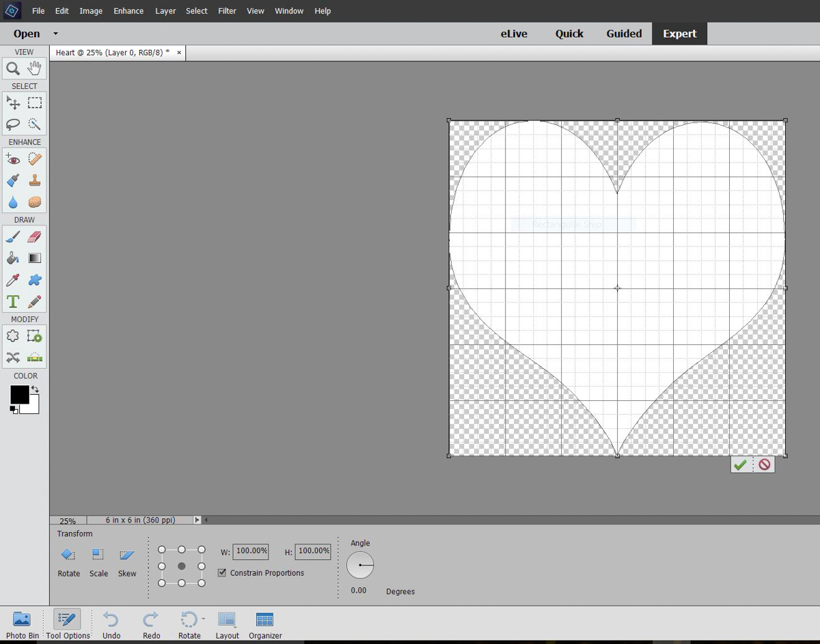Select the Type tool

(13, 301)
